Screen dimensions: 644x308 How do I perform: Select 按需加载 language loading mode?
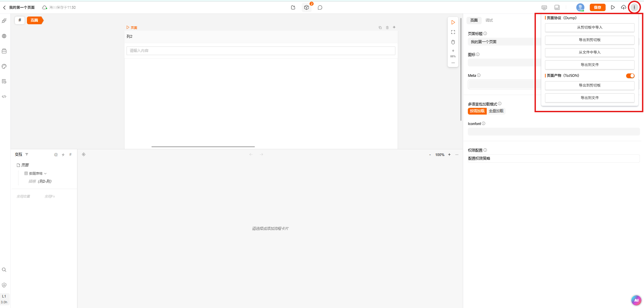[x=477, y=111]
